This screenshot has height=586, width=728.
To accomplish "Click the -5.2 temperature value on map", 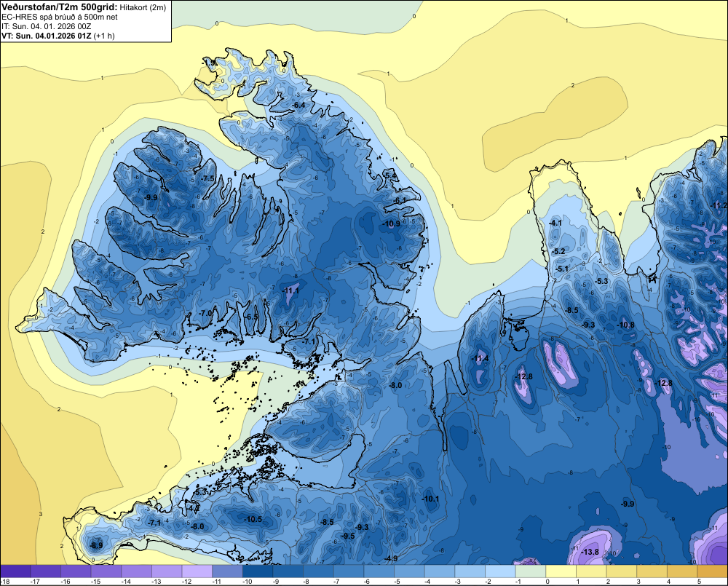I will [559, 251].
